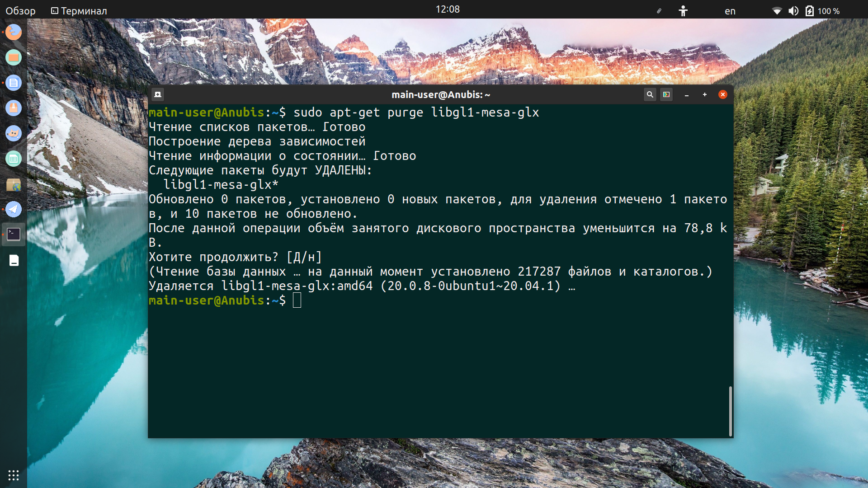Screen dimensions: 868x488
Task: Click the line 'Чтение информации о состоянии… Готово'
Action: 282,156
